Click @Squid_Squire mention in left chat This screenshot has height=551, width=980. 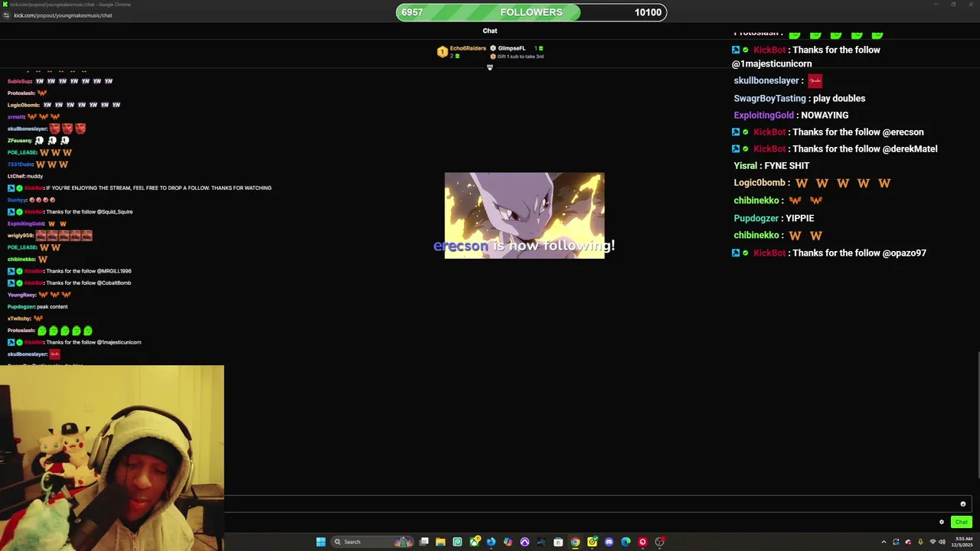coord(114,212)
